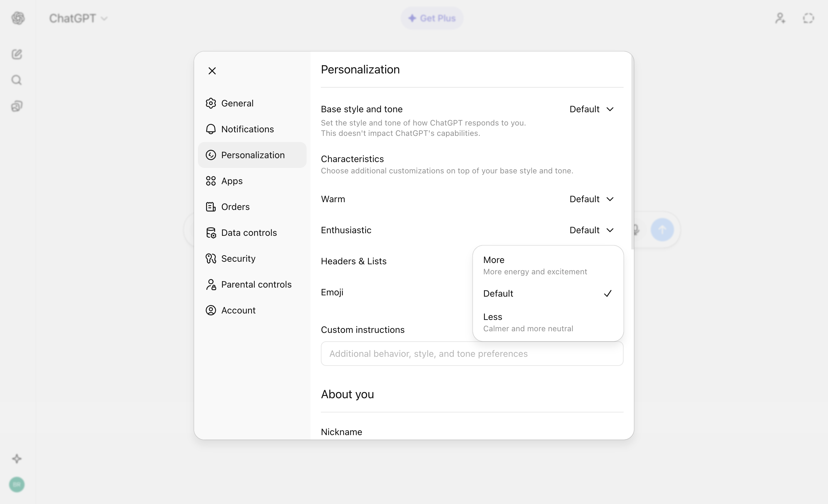This screenshot has height=504, width=828.
Task: Click the ChatGPT logo in the sidebar
Action: pos(18,18)
